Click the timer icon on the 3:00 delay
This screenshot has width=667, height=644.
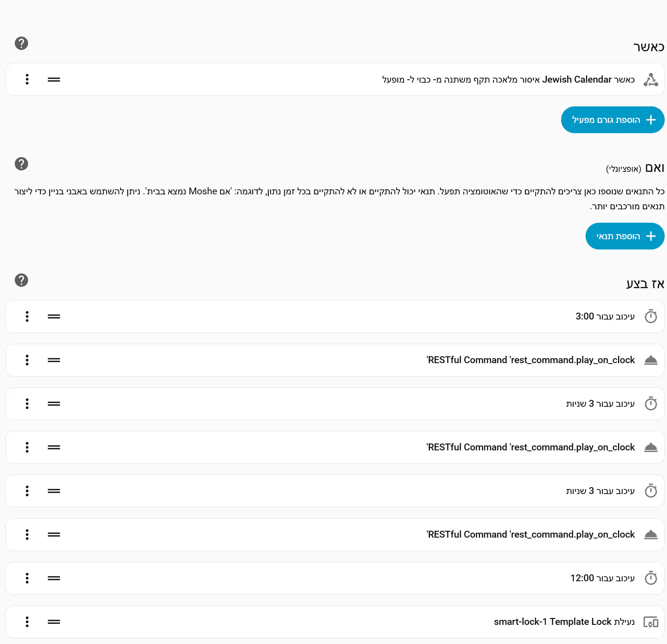click(651, 316)
